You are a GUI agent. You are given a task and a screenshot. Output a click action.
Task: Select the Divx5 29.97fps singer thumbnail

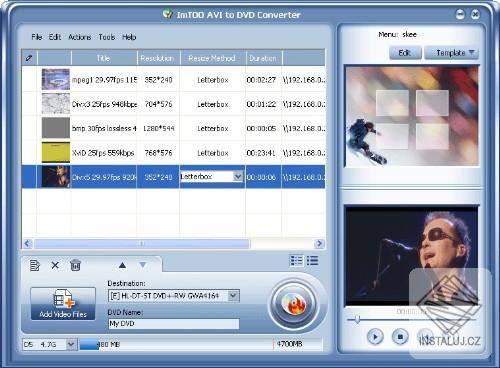(56, 177)
